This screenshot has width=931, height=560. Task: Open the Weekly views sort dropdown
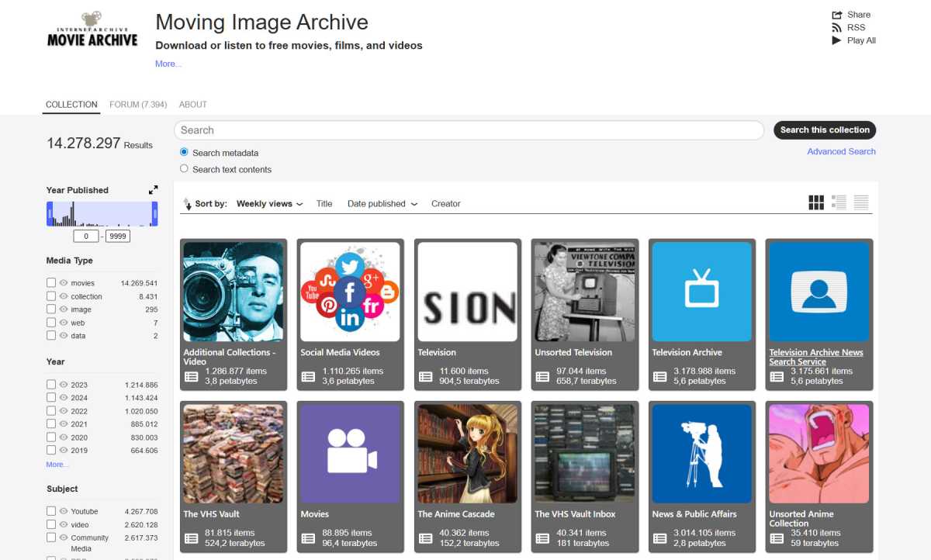(269, 204)
